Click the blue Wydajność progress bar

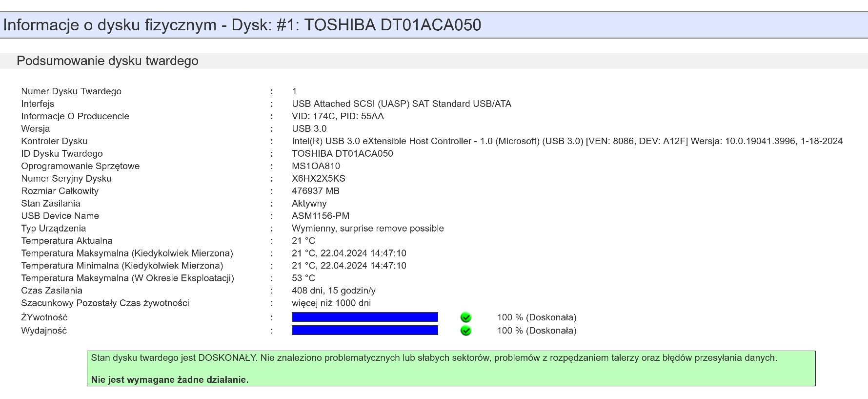(x=365, y=330)
